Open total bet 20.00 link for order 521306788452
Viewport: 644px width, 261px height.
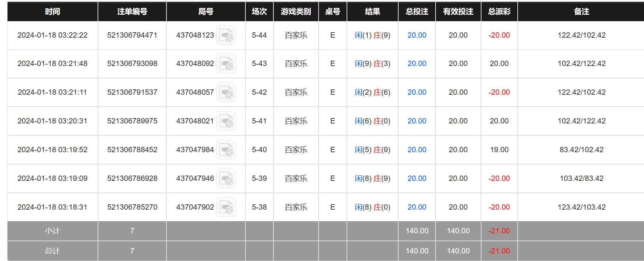pos(417,150)
